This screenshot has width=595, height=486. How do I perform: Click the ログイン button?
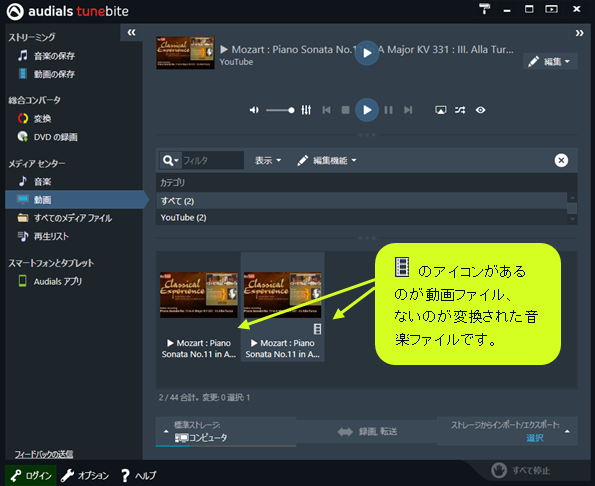[31, 475]
